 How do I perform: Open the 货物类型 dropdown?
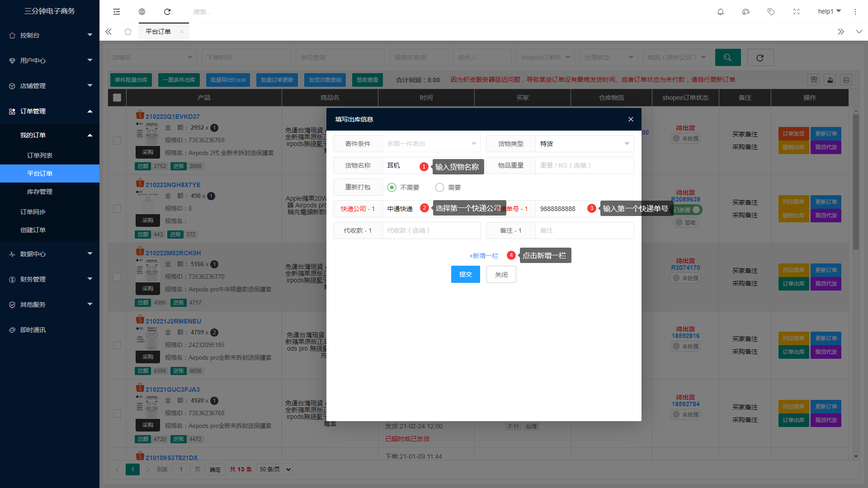(x=584, y=144)
